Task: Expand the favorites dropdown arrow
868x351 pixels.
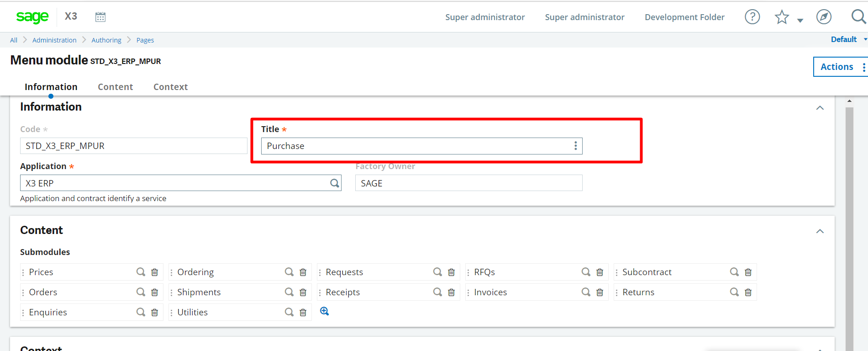Action: point(800,20)
